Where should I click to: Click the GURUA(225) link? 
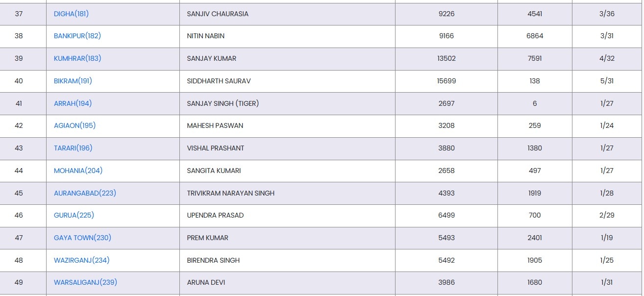coord(74,215)
